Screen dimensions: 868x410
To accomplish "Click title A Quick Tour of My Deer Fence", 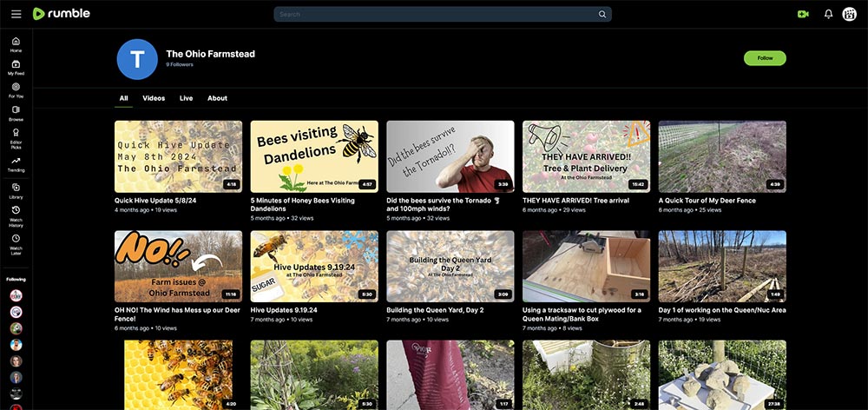I will click(707, 201).
